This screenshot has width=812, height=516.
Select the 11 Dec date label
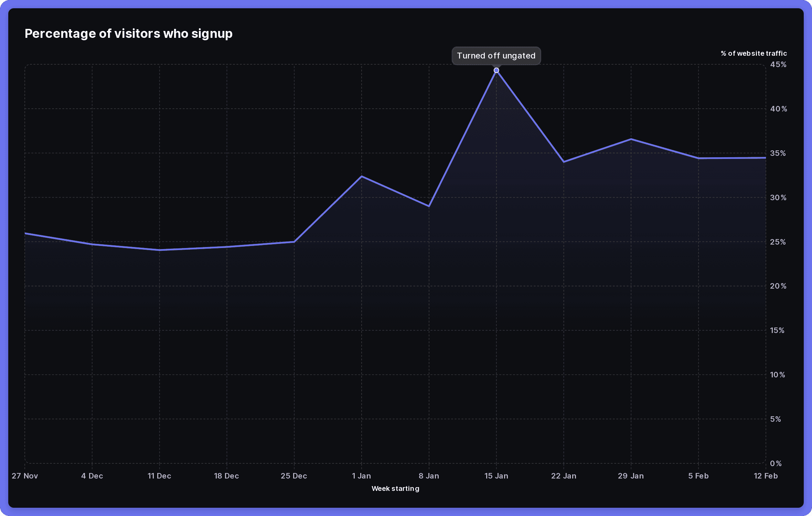point(159,476)
